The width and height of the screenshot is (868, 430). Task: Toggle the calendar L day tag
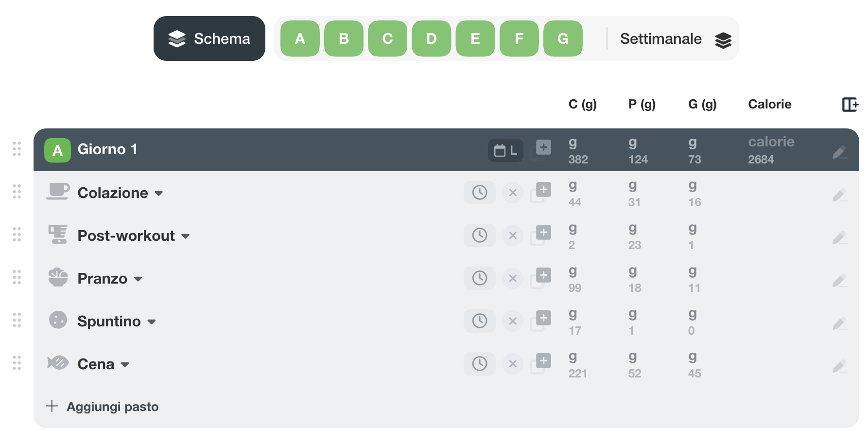tap(505, 150)
